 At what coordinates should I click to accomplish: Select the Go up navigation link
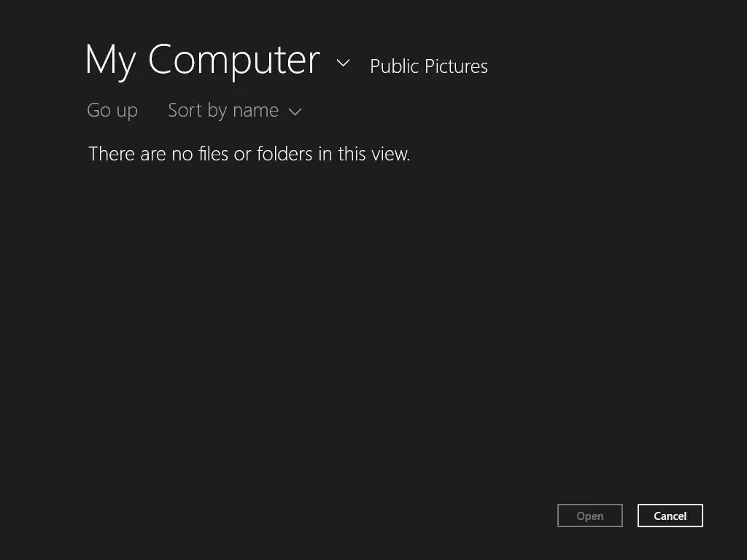pyautogui.click(x=112, y=111)
